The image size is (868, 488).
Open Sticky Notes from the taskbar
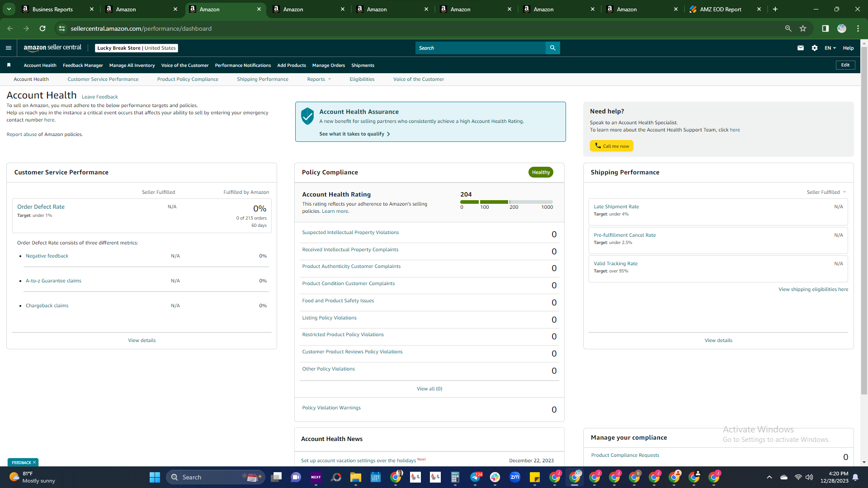pos(535,477)
